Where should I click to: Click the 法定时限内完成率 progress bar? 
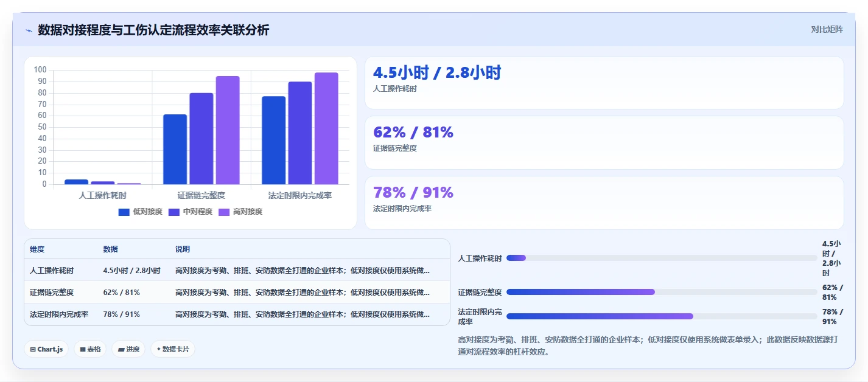[x=662, y=316]
